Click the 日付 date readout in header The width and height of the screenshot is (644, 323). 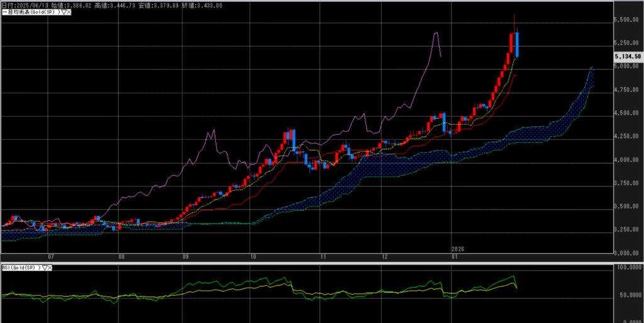26,5
